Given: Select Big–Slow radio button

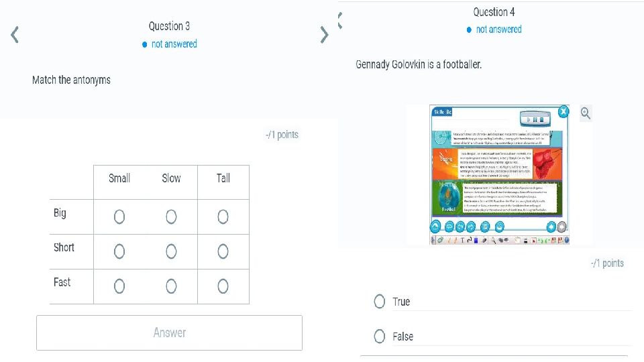Looking at the screenshot, I should (171, 217).
